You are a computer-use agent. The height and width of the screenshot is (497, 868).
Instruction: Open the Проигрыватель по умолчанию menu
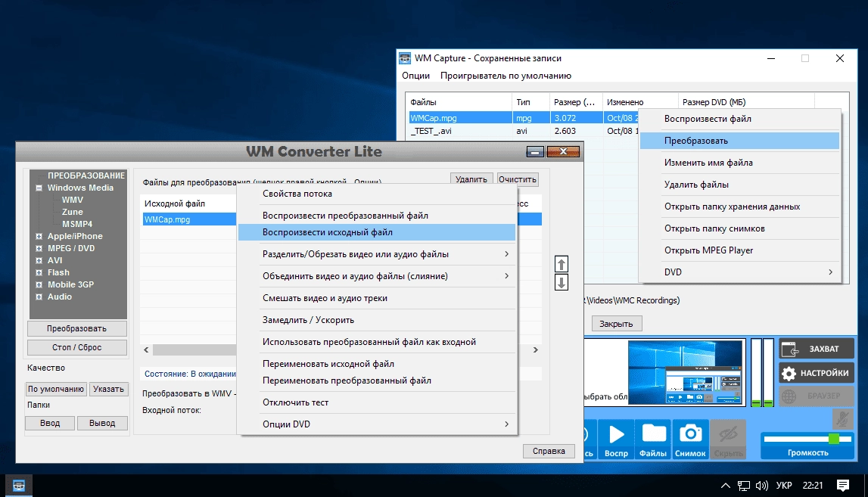coord(506,76)
